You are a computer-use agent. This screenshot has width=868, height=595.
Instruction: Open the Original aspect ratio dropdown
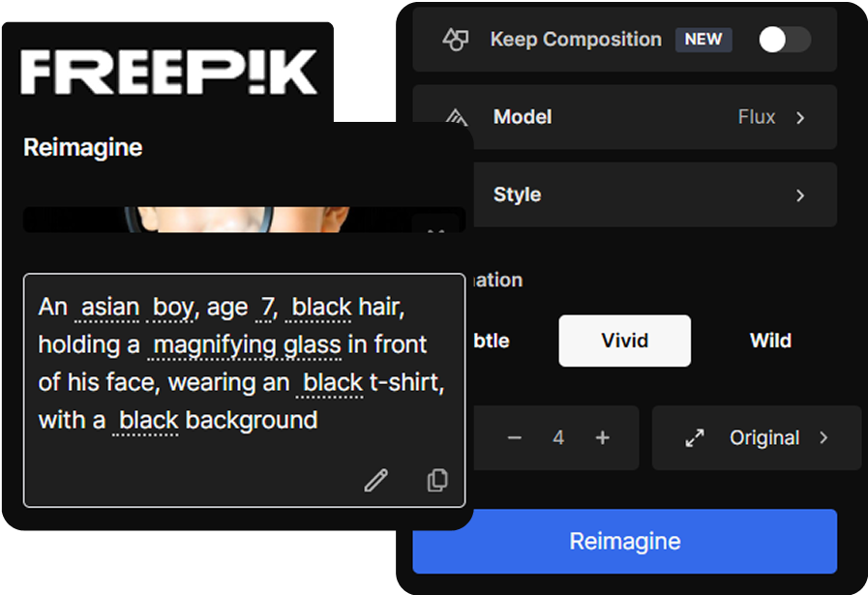(756, 438)
